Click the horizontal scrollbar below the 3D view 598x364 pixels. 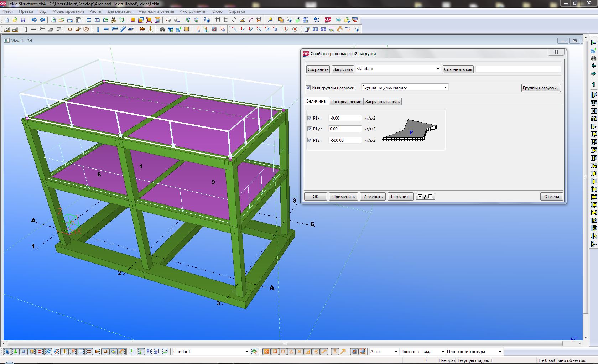pos(284,344)
